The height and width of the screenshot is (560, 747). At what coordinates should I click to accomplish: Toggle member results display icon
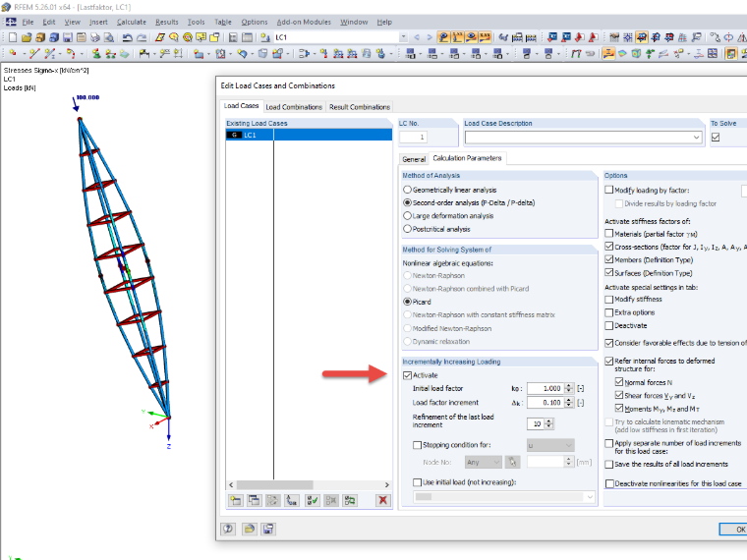(x=608, y=54)
